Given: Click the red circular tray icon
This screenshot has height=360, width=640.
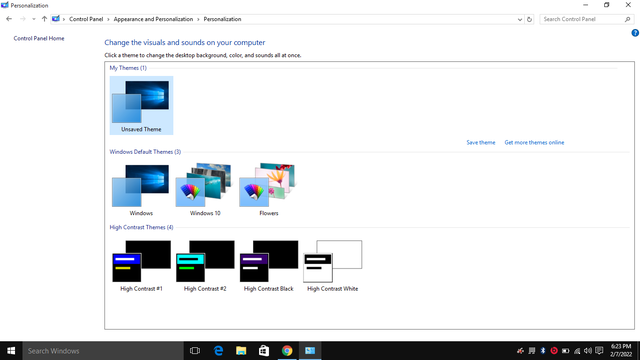Looking at the screenshot, I should coord(554,351).
